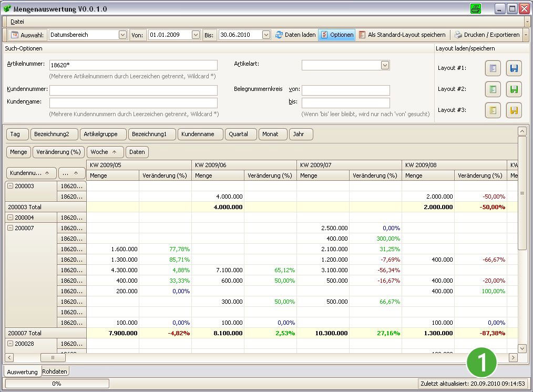Click Als Standard-Layout speichern
Image resolution: width=533 pixels, height=392 pixels.
point(402,35)
